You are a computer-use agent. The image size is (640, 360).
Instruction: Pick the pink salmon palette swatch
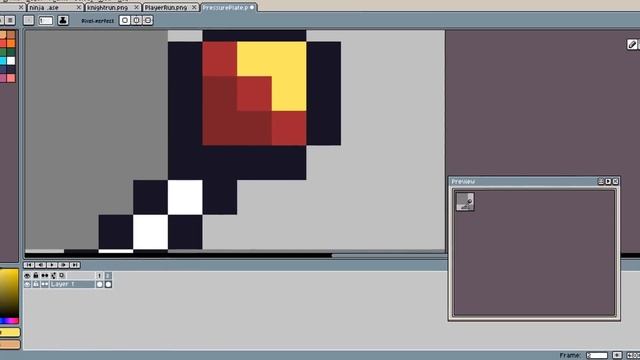[x=11, y=78]
